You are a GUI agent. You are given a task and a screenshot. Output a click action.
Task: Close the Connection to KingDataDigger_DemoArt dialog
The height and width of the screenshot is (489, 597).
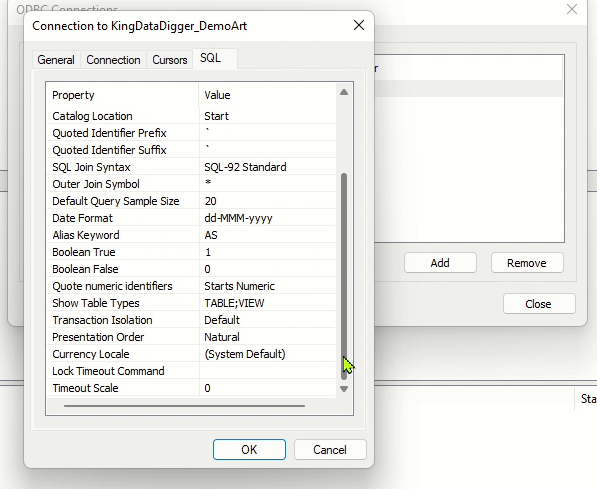pos(359,26)
